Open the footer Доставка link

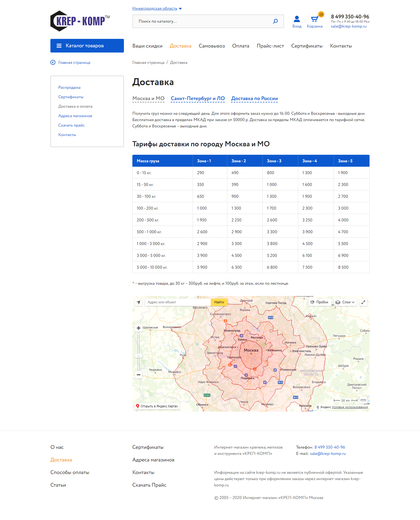(61, 460)
